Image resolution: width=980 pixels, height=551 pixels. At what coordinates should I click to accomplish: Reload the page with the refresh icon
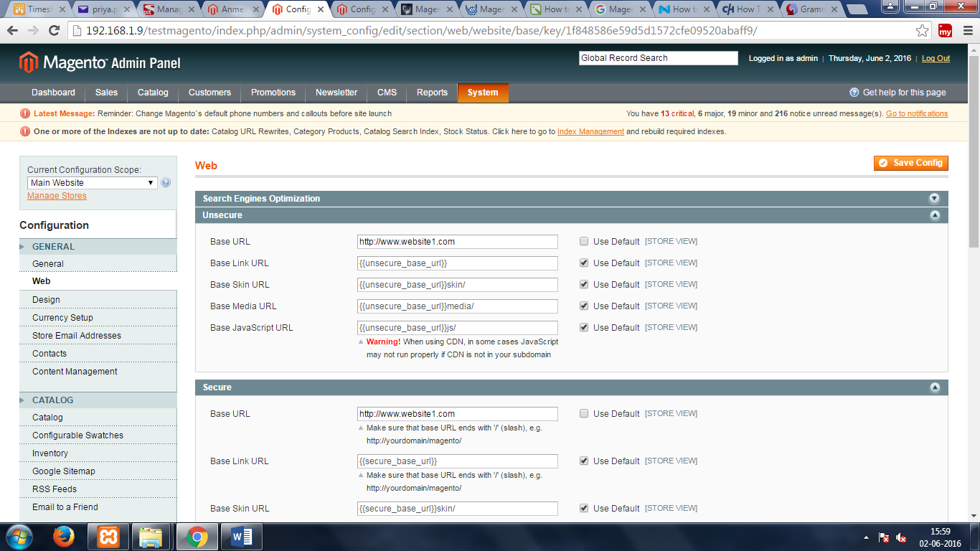click(x=54, y=31)
